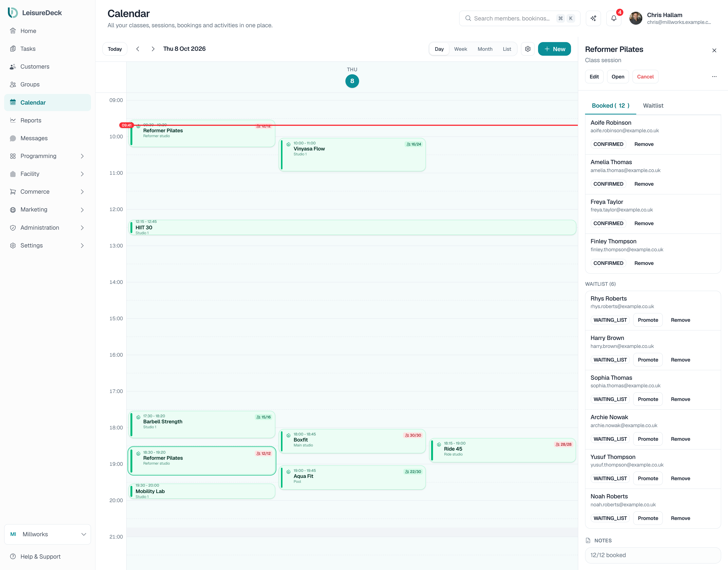Expand the Marketing menu
This screenshot has width=728, height=570.
coord(47,210)
